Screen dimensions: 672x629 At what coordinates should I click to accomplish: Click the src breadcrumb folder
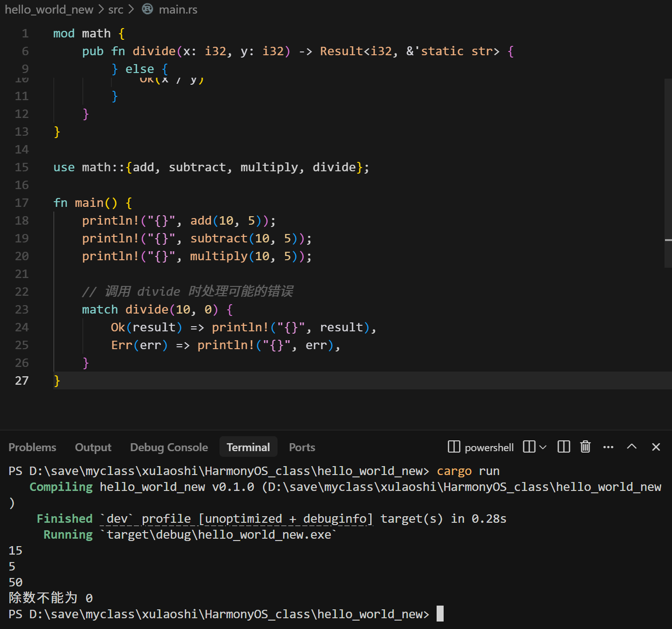point(116,9)
